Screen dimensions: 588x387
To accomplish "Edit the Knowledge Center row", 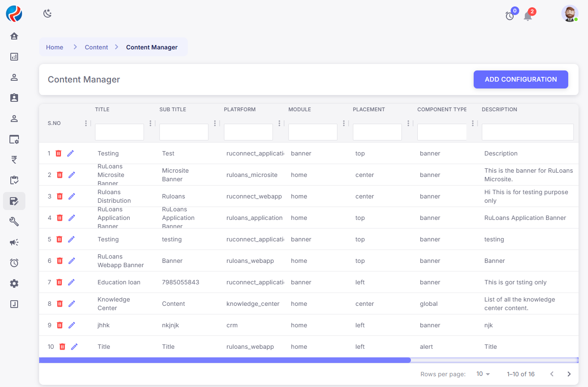I will point(72,304).
